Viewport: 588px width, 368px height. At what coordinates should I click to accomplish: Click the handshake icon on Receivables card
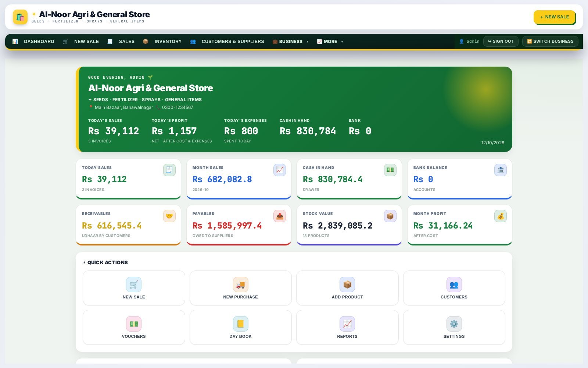click(169, 216)
